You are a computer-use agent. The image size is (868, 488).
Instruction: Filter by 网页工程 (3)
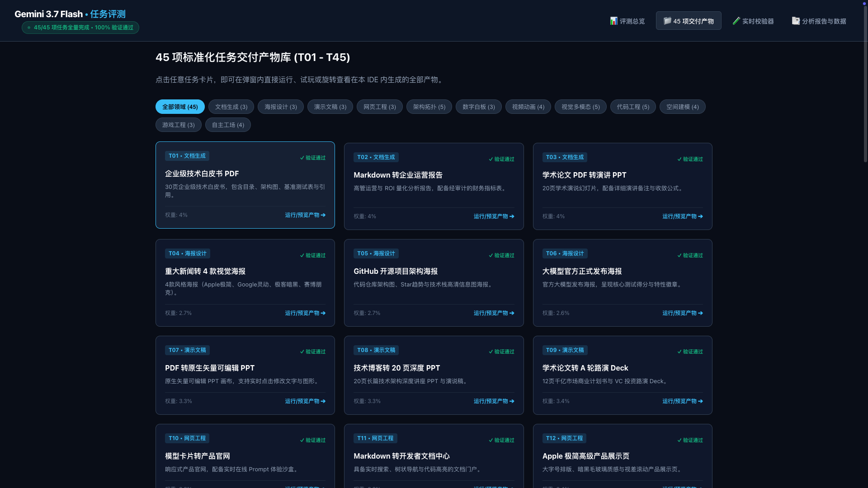click(x=380, y=107)
